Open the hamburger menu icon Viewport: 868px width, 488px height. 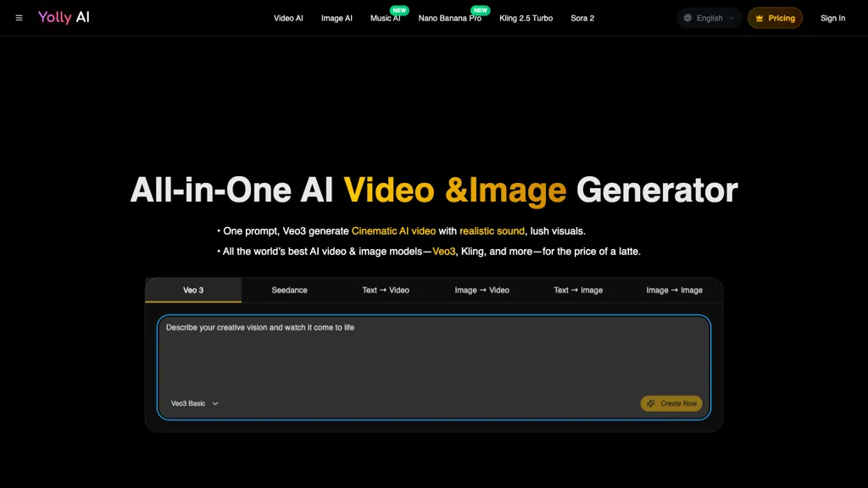[x=19, y=18]
